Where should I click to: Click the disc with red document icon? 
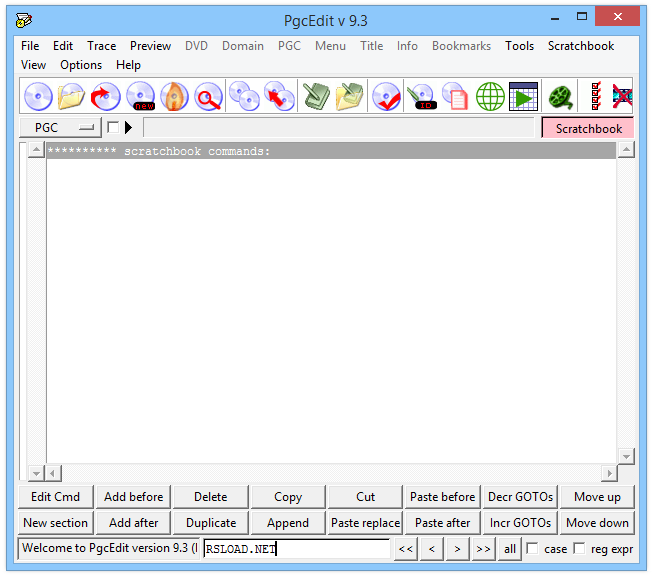click(x=455, y=96)
